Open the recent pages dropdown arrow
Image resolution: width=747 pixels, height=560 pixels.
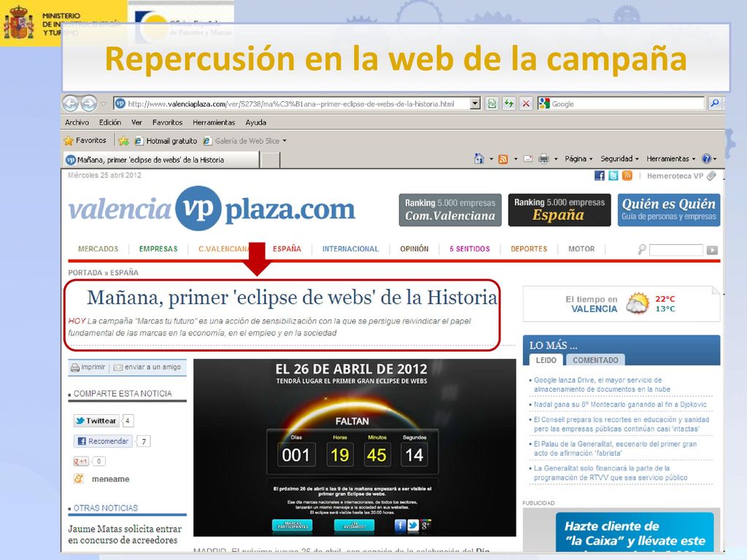click(104, 104)
